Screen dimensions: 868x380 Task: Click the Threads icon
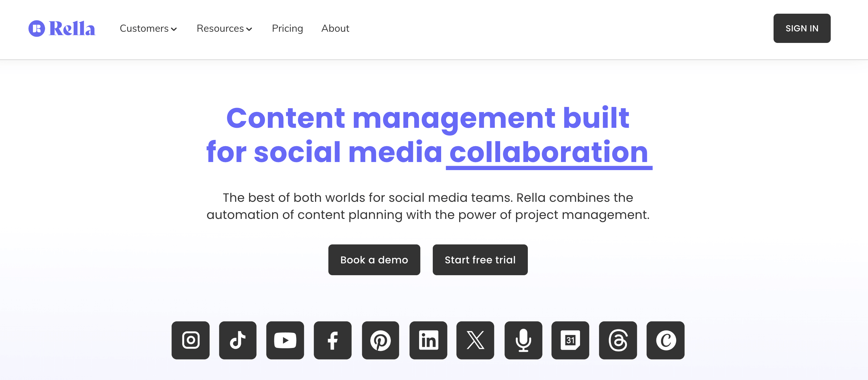[618, 340]
